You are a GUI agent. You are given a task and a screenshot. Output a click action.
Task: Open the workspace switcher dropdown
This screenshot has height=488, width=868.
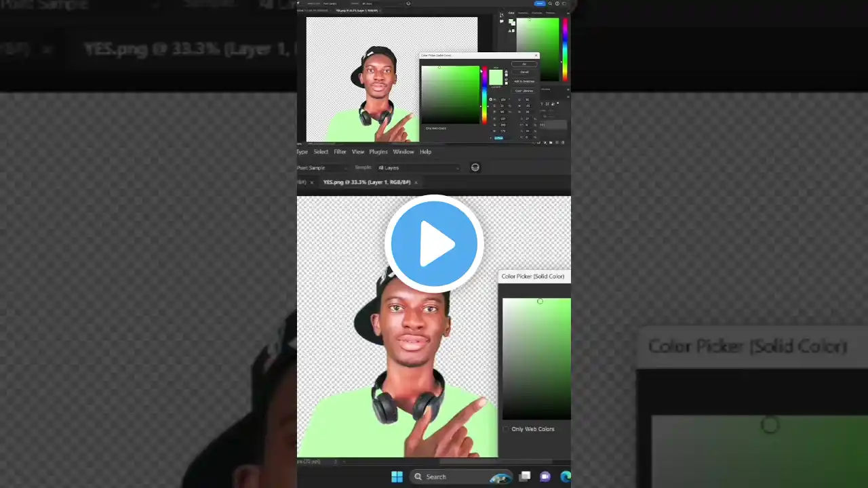564,3
